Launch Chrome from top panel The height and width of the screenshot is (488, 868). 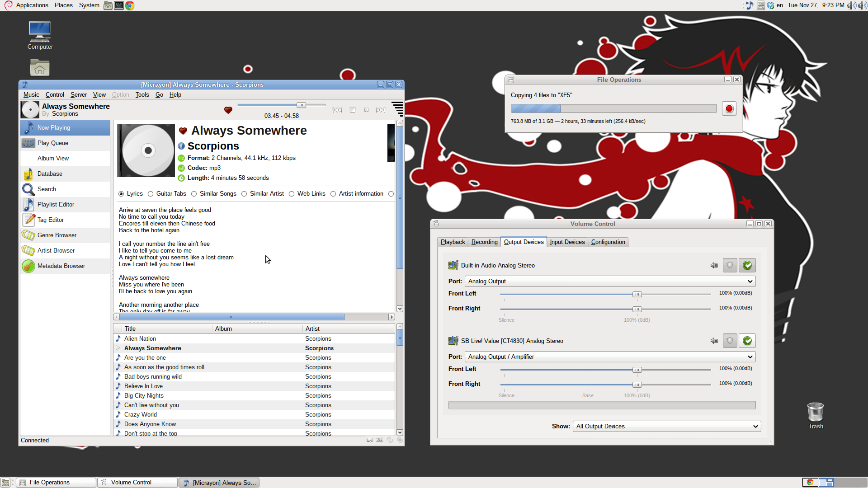(130, 5)
